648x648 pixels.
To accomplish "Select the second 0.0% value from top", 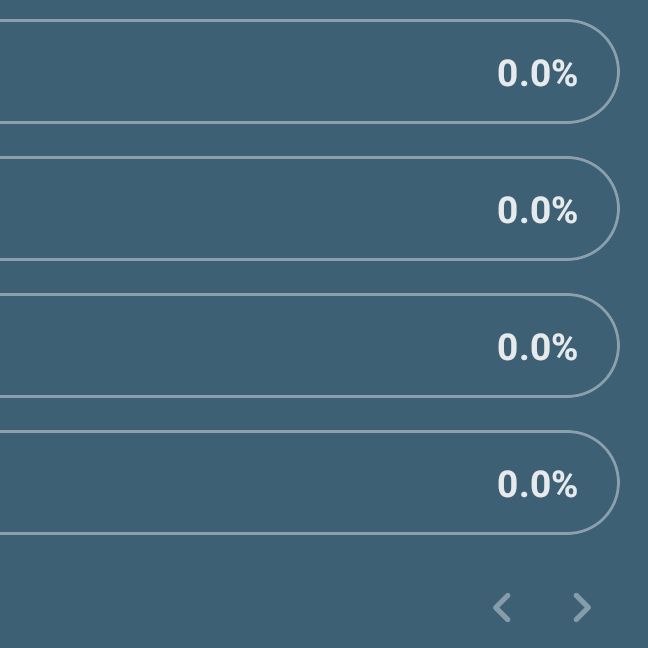I will [x=537, y=210].
